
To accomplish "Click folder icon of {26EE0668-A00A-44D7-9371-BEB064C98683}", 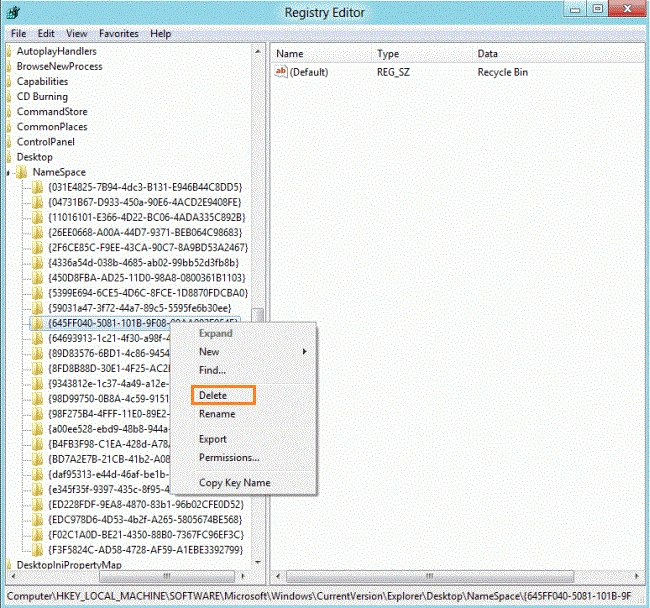I will (37, 233).
